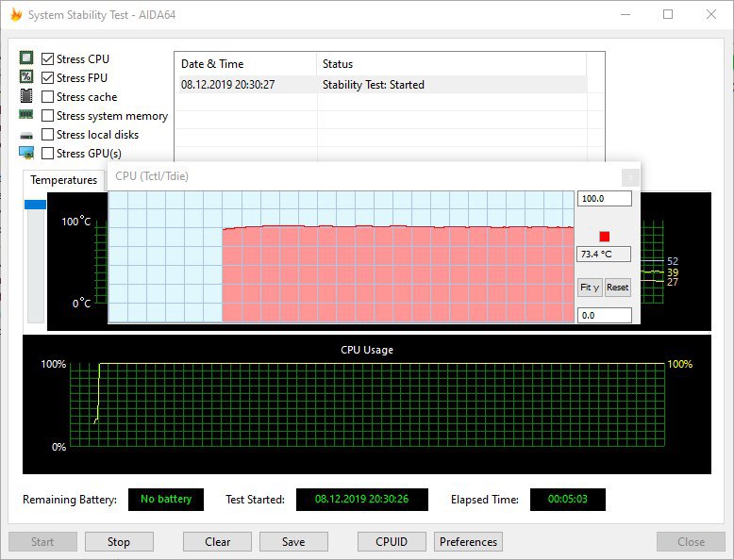Enable the Stress local disks checkbox
Image resolution: width=734 pixels, height=560 pixels.
coord(47,134)
